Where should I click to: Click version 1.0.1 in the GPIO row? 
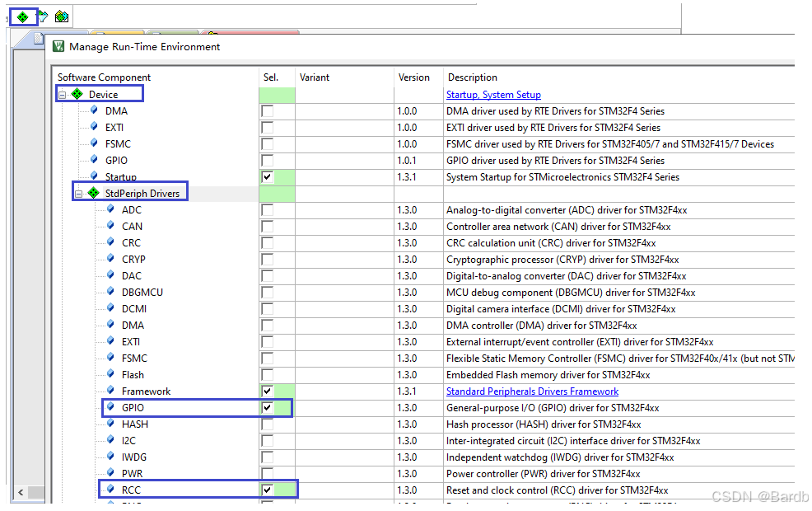pyautogui.click(x=407, y=161)
